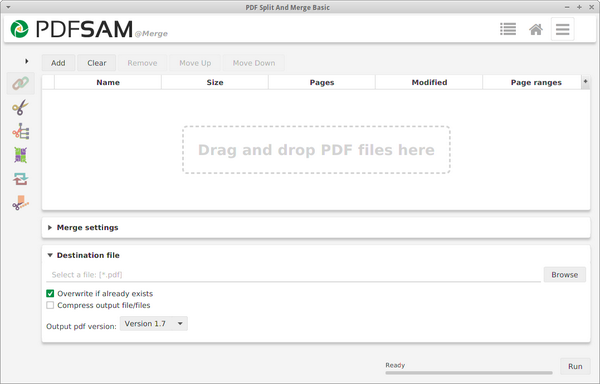Expand the sidebar with arrow toggle
The image size is (600, 384).
click(x=26, y=61)
